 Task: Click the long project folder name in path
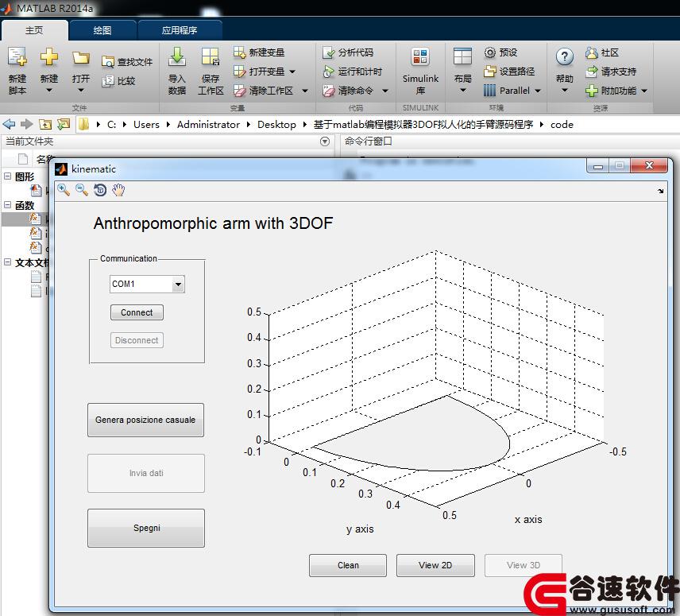click(423, 125)
